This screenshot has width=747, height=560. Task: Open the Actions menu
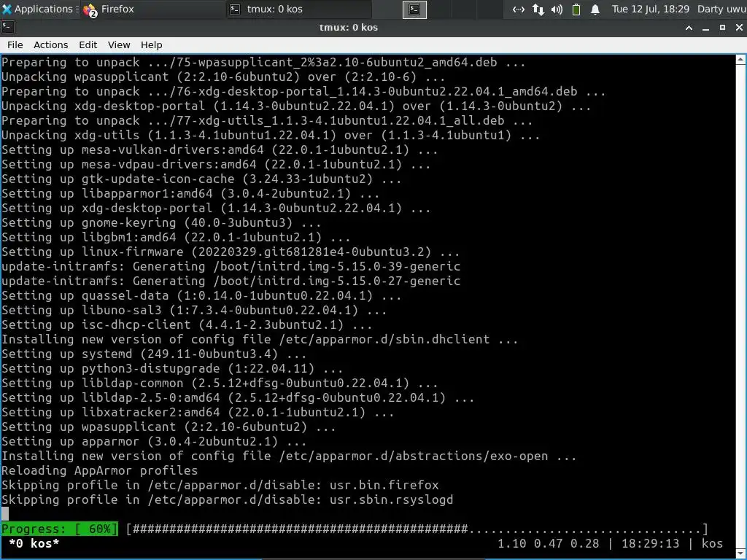pyautogui.click(x=50, y=44)
